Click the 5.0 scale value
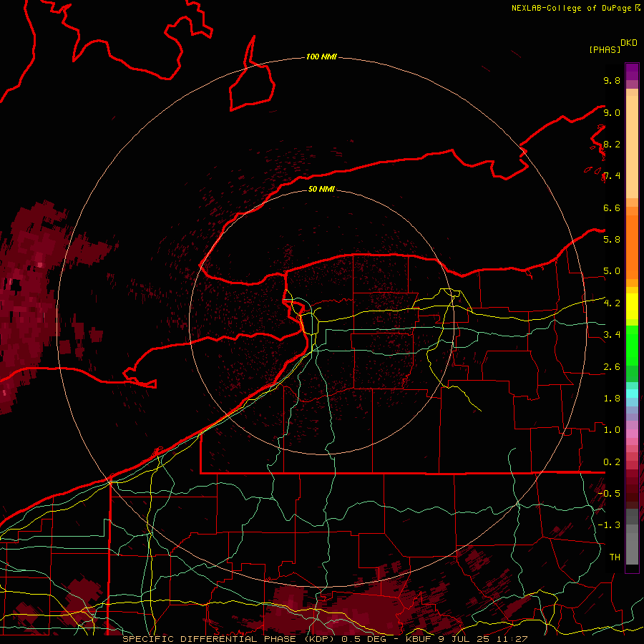Screen dimensions: 644x644 coord(612,271)
